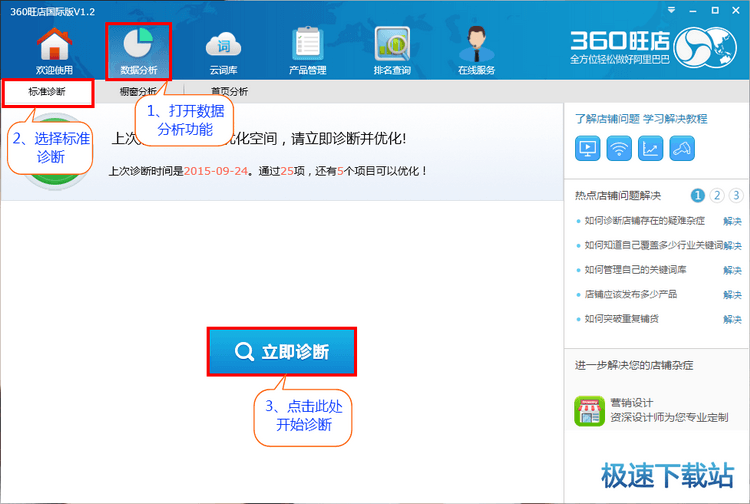
Task: Close the 360旺店 window
Action: (x=736, y=10)
